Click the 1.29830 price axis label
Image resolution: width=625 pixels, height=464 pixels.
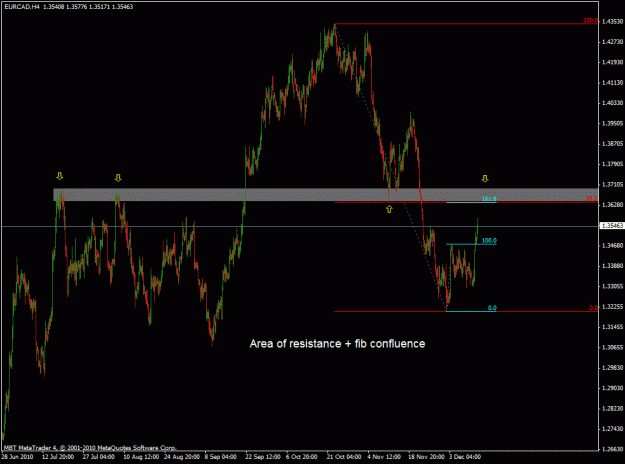[612, 368]
